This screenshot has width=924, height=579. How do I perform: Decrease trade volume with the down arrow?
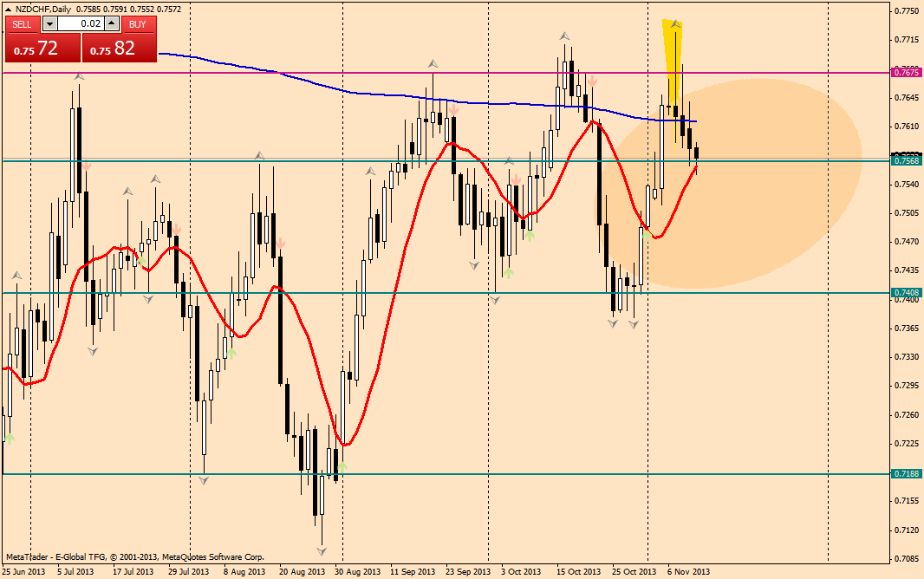[49, 24]
